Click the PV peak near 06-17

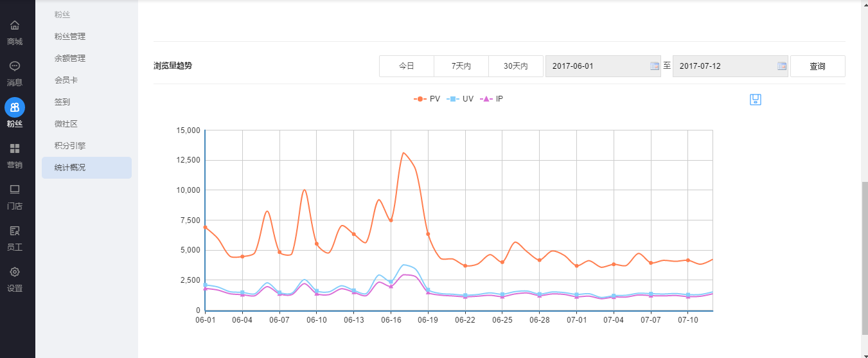click(403, 153)
